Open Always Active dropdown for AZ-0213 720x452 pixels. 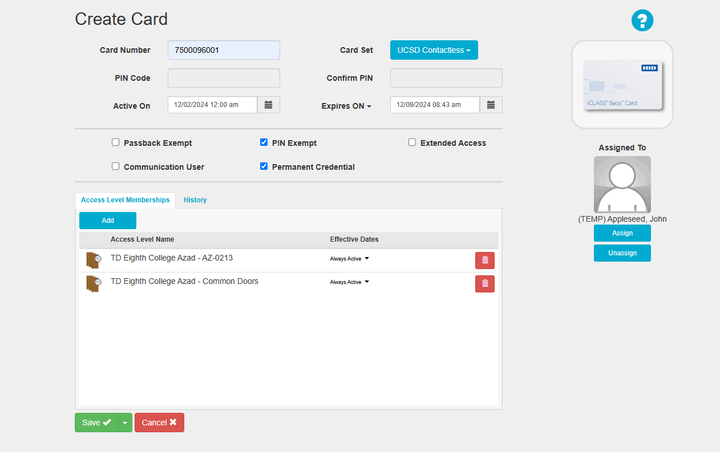349,259
